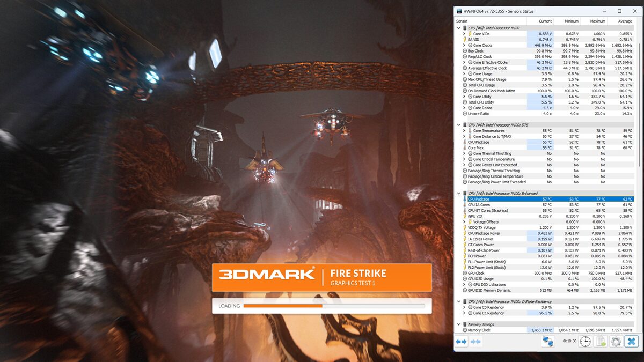Click the clock icon to reset values
Viewport: 644px width, 362px height.
tap(585, 341)
